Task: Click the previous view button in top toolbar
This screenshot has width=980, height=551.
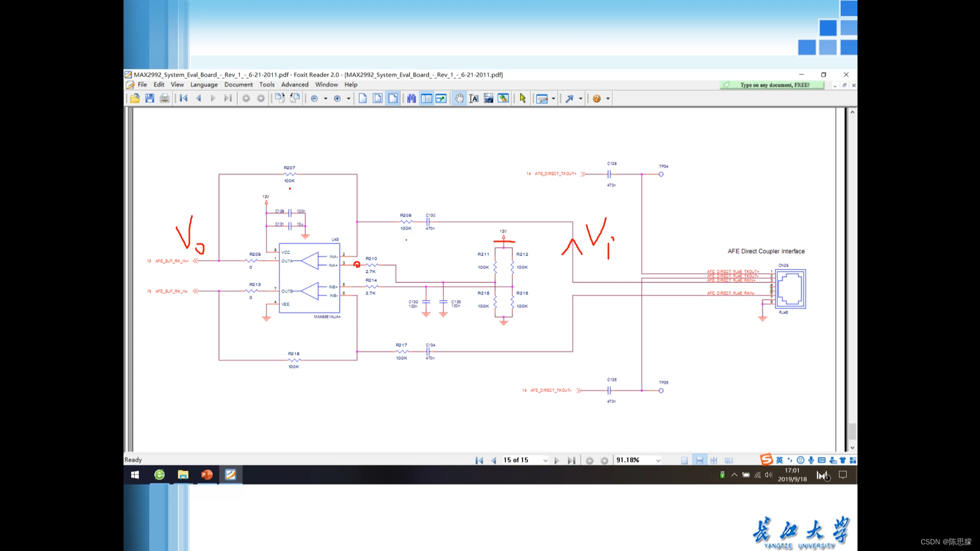Action: [x=246, y=99]
